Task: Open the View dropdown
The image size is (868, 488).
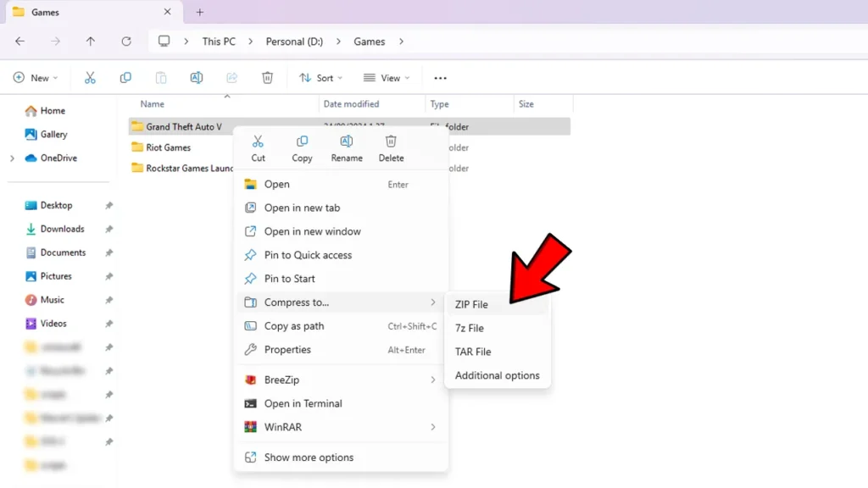Action: pyautogui.click(x=386, y=77)
